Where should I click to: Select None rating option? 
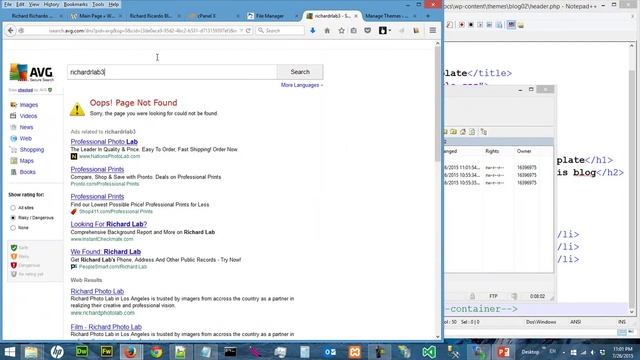tap(13, 228)
